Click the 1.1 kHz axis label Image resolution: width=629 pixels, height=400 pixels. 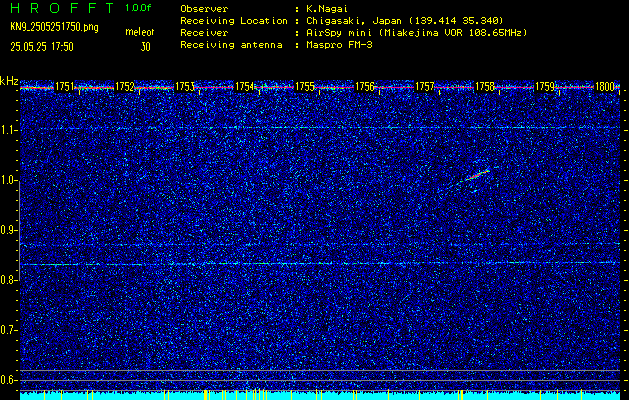[x=9, y=130]
